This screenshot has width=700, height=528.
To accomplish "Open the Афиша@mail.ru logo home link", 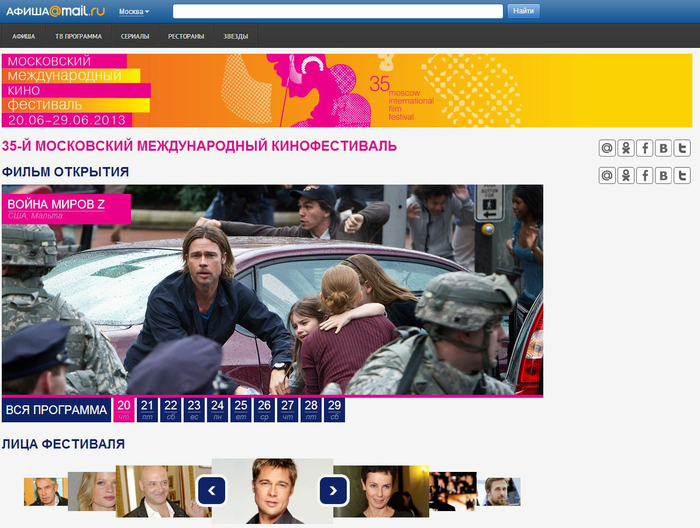I will click(x=55, y=11).
